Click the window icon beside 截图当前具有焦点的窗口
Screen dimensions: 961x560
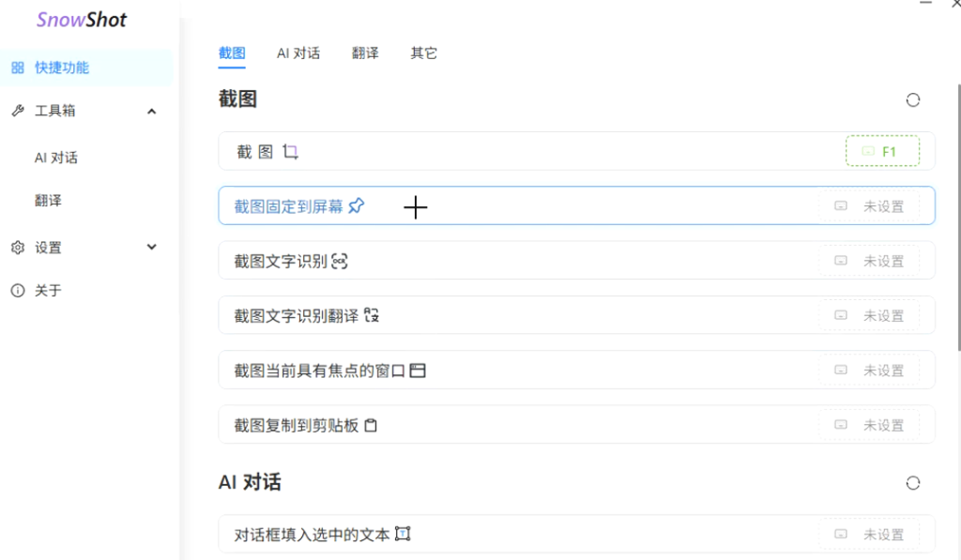[418, 371]
